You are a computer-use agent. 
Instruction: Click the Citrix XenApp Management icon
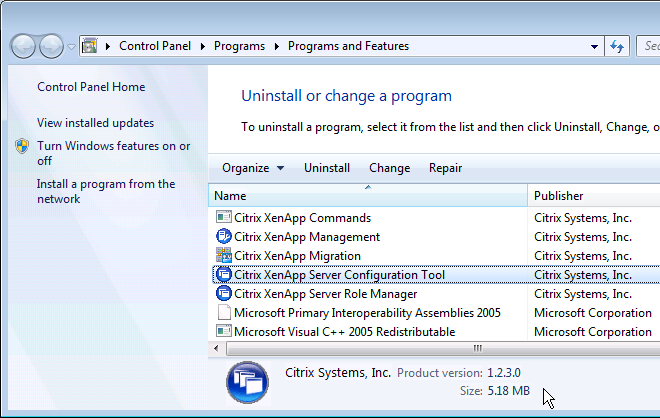coord(224,236)
